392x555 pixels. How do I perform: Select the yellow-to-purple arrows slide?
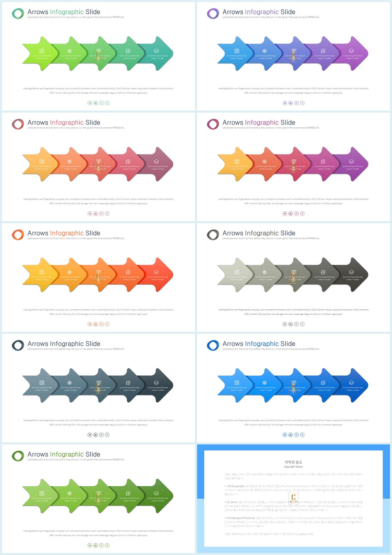293,167
